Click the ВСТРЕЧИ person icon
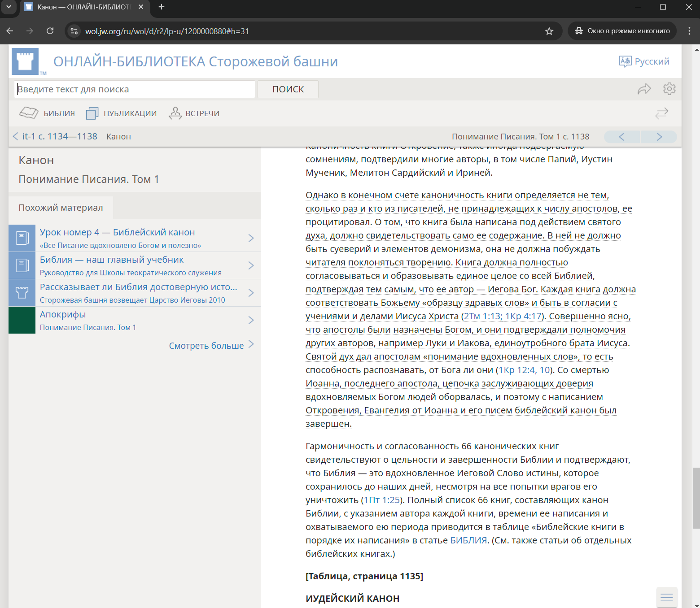This screenshot has height=608, width=700. tap(175, 113)
